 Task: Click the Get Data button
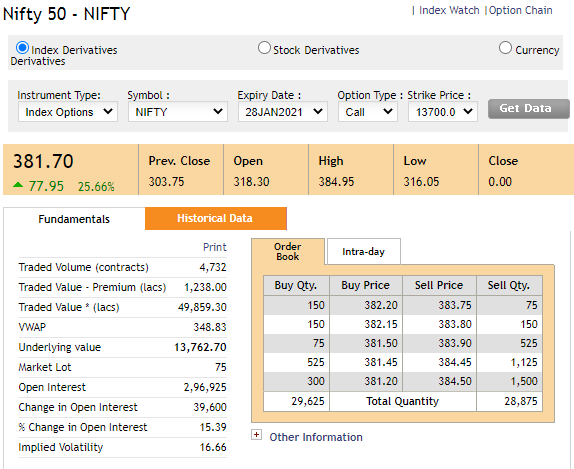[x=529, y=109]
